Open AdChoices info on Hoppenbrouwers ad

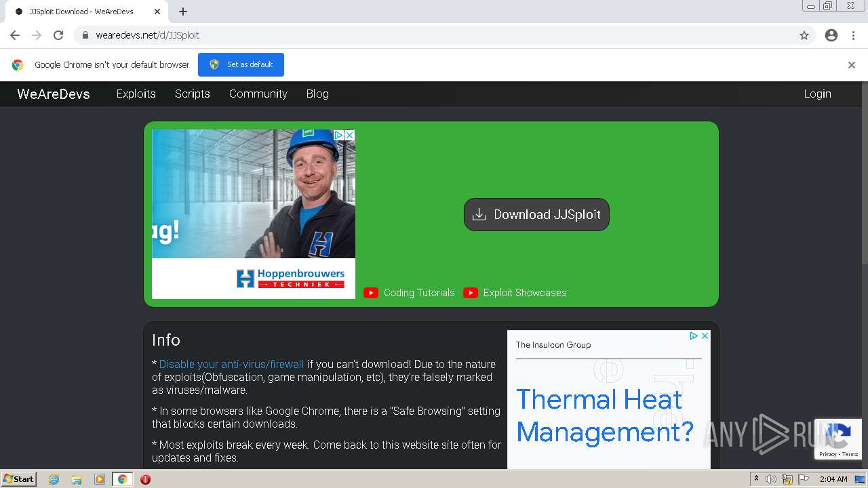[338, 135]
